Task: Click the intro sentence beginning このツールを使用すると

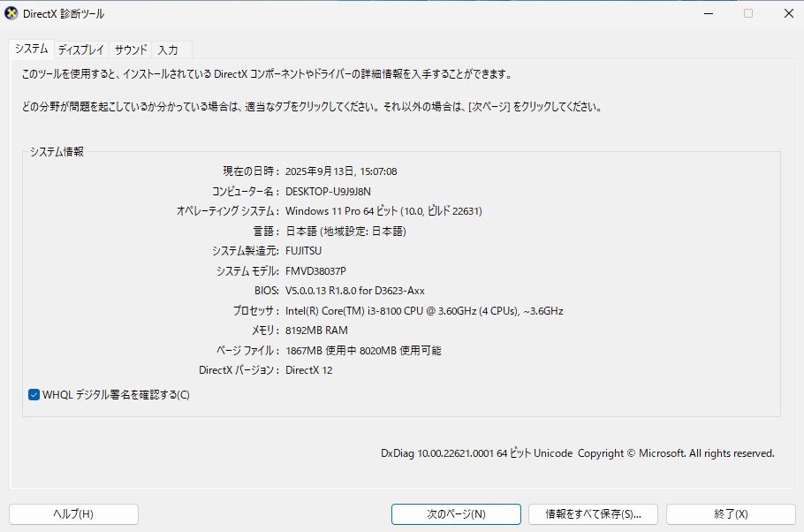Action: [267, 74]
